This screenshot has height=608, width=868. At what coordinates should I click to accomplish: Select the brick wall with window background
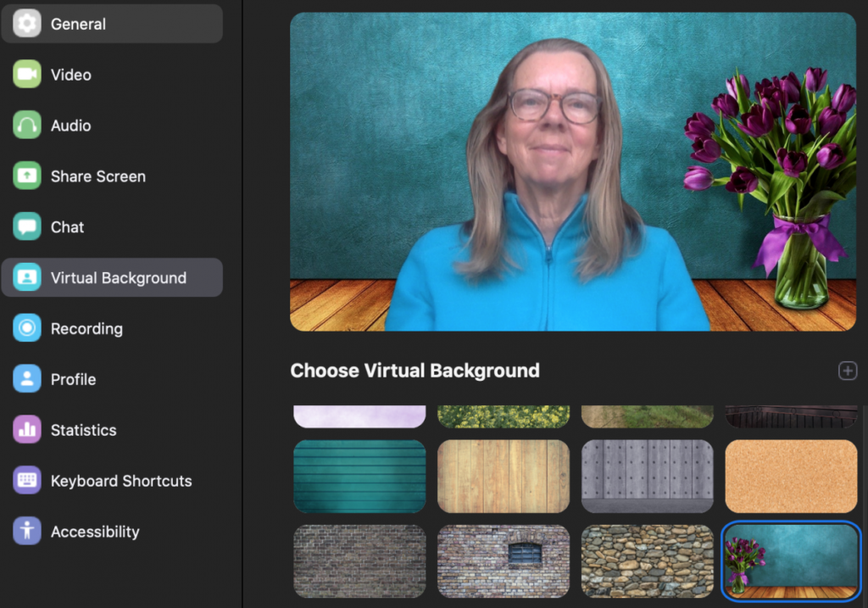tap(504, 561)
